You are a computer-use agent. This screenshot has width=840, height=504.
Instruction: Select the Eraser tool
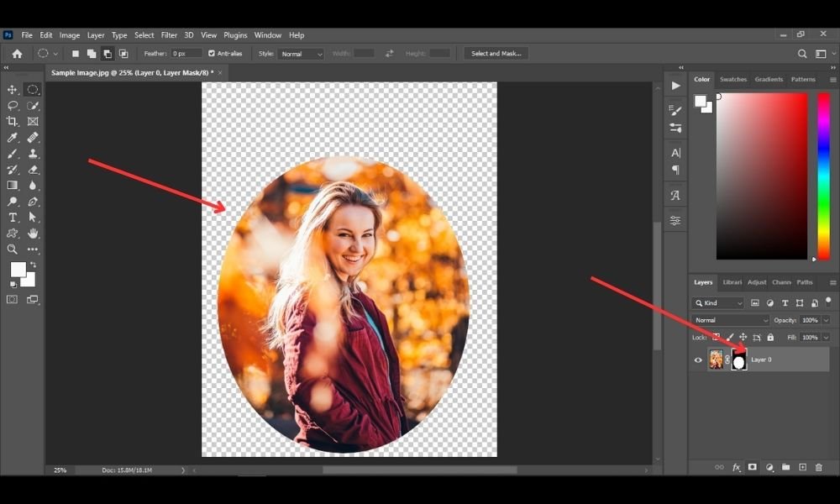click(33, 170)
